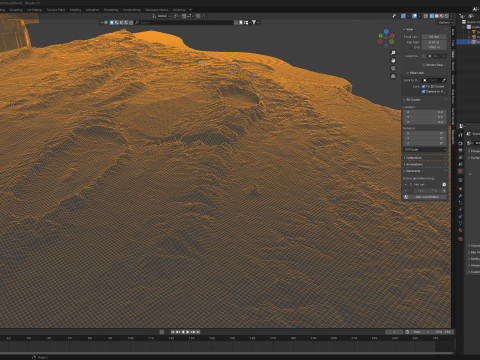Image resolution: width=480 pixels, height=360 pixels.
Task: Select material preview shading mode
Action: [442, 16]
